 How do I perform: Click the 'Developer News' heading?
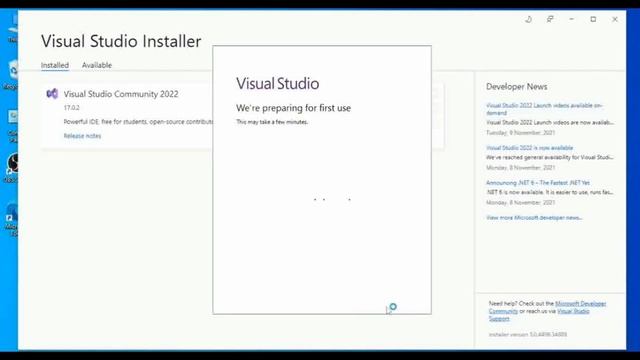[516, 87]
